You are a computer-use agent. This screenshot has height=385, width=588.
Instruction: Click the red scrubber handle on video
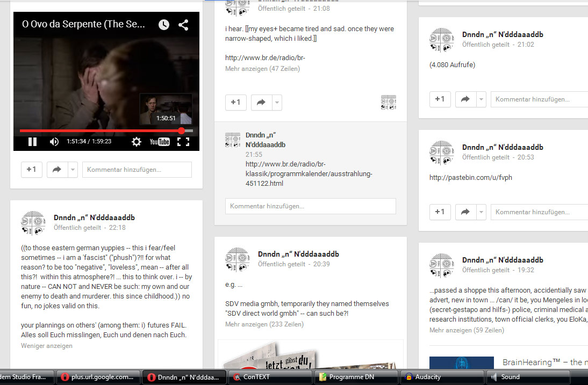click(182, 130)
